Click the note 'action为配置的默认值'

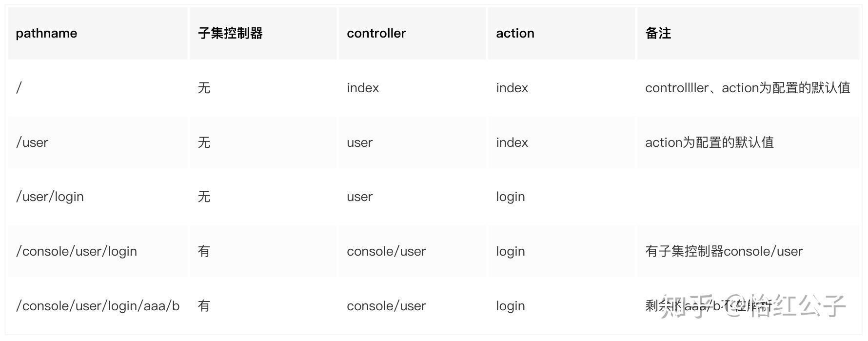710,142
